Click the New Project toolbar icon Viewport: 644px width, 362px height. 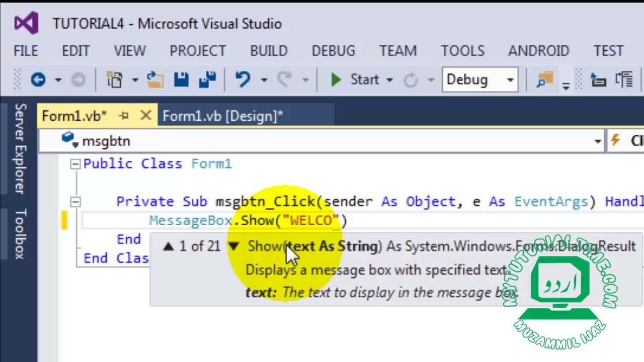pos(115,80)
